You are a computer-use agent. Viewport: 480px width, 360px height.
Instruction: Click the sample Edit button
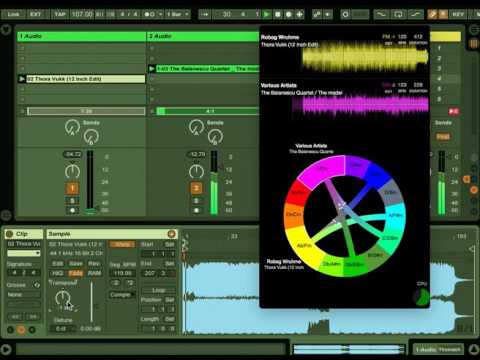coord(58,264)
